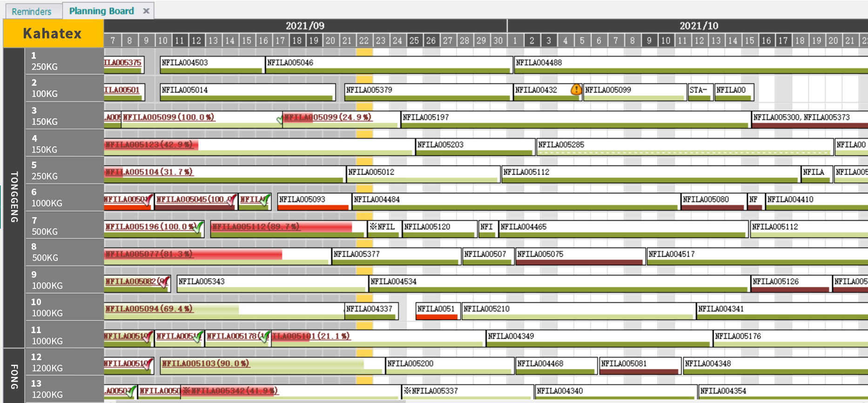Select machine row 12 1200KG

click(64, 362)
